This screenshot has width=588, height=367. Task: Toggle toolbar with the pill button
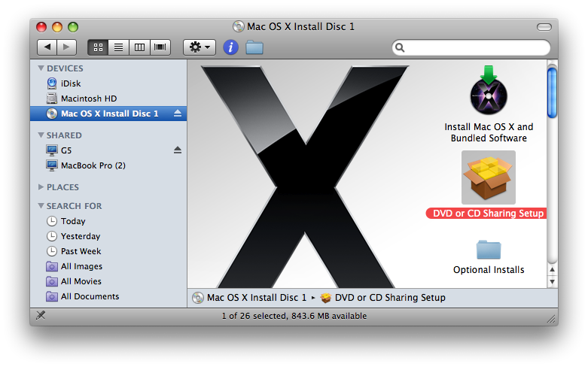(544, 27)
